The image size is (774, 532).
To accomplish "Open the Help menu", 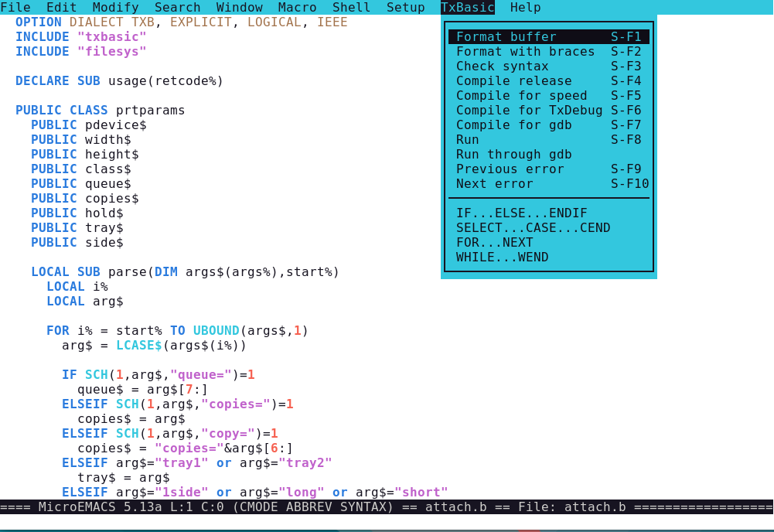I will click(x=525, y=8).
